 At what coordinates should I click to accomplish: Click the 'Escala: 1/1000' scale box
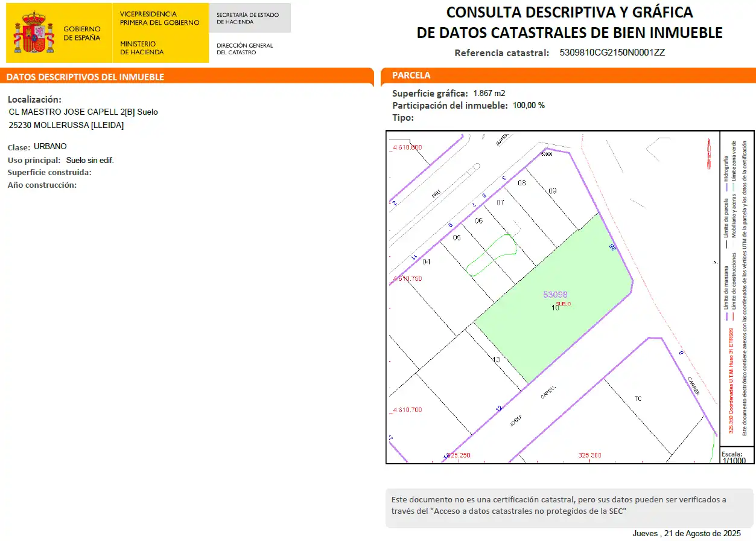tap(737, 456)
